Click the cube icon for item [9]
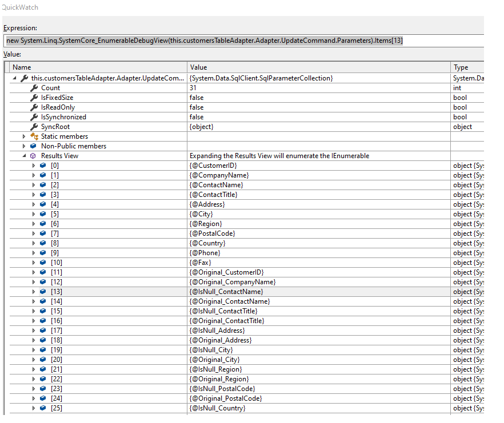This screenshot has height=423, width=504. [43, 253]
